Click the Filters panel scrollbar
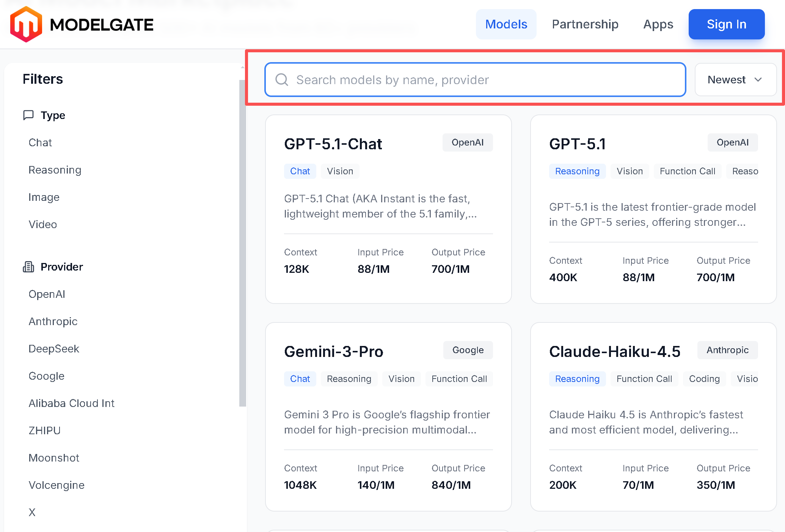This screenshot has width=785, height=532. [x=243, y=243]
